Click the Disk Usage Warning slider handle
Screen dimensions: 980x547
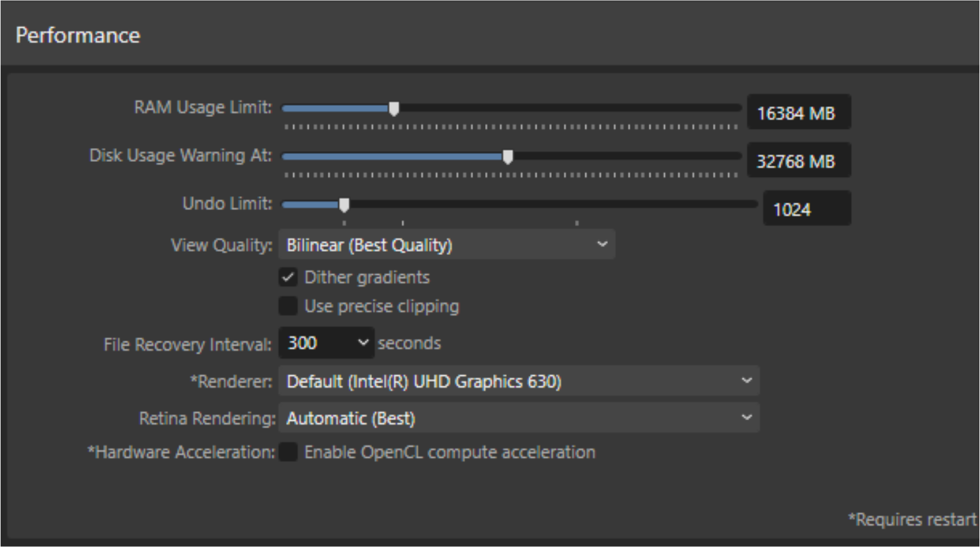pos(508,157)
